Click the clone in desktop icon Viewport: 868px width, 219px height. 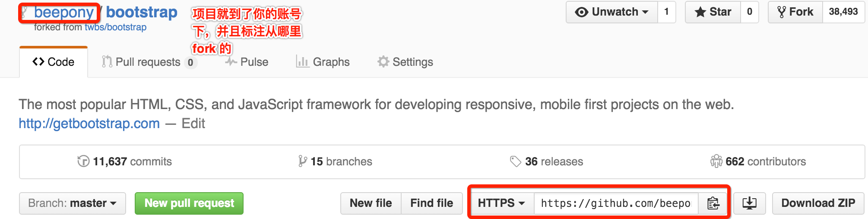click(x=749, y=203)
